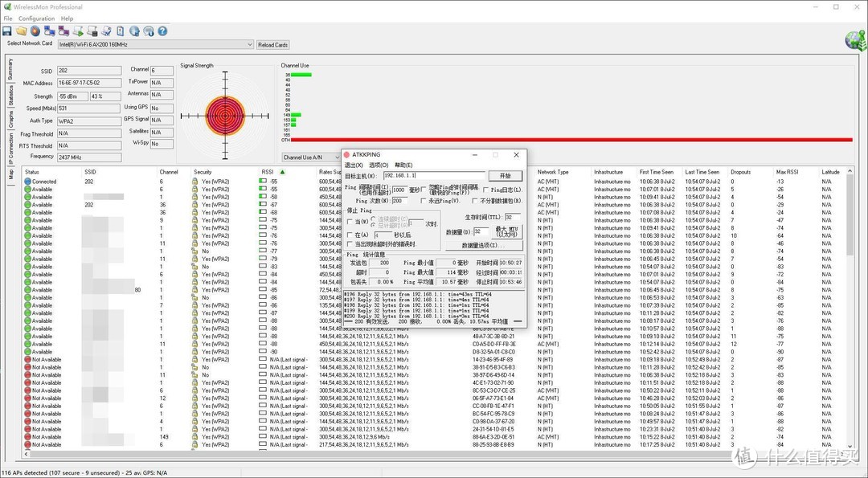Click the document with checkmark toolbar icon

[x=106, y=31]
